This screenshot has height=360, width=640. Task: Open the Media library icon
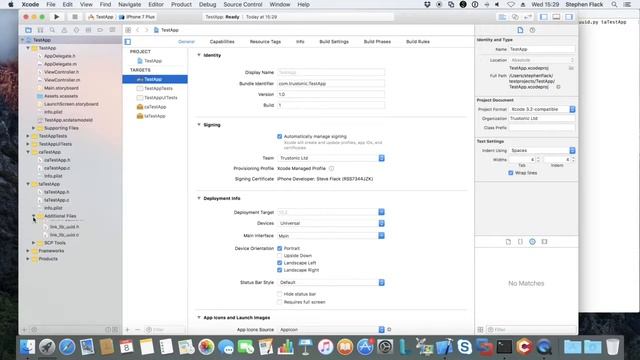click(544, 242)
